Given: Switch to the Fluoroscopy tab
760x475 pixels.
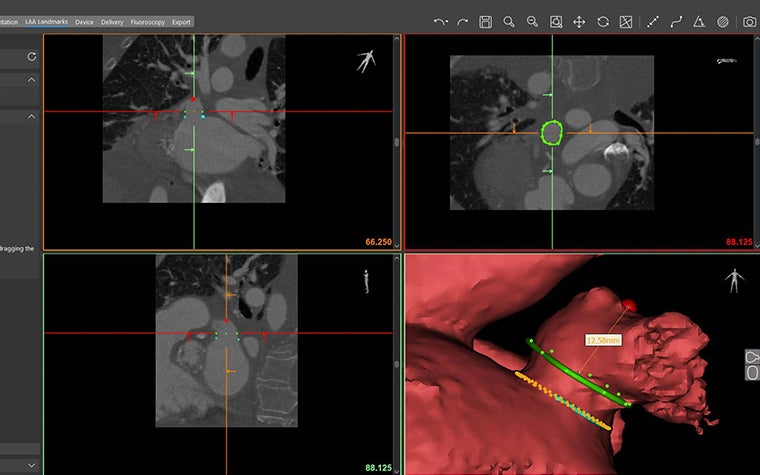Looking at the screenshot, I should coord(147,22).
